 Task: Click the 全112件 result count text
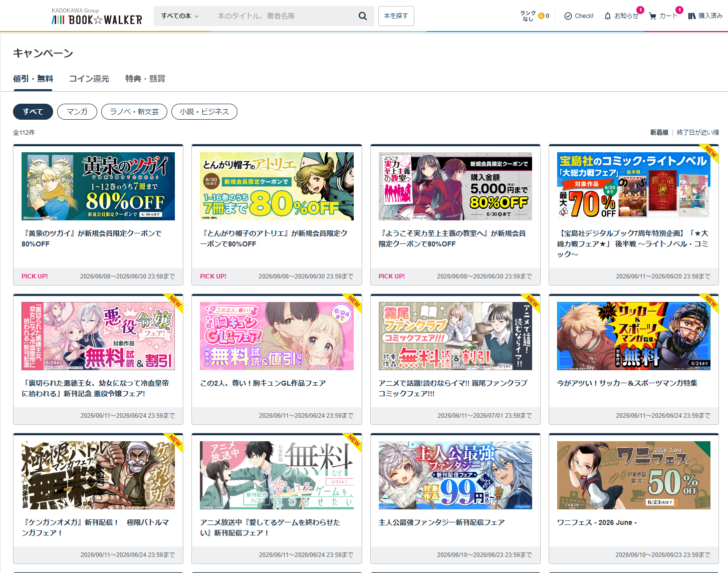coord(24,133)
